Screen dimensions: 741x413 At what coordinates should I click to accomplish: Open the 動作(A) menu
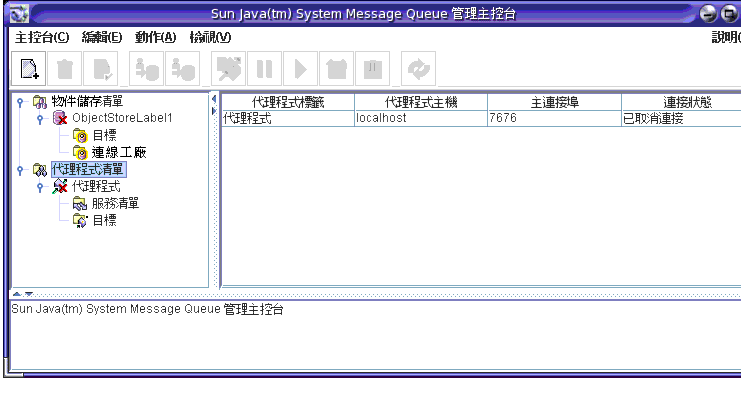click(x=155, y=37)
